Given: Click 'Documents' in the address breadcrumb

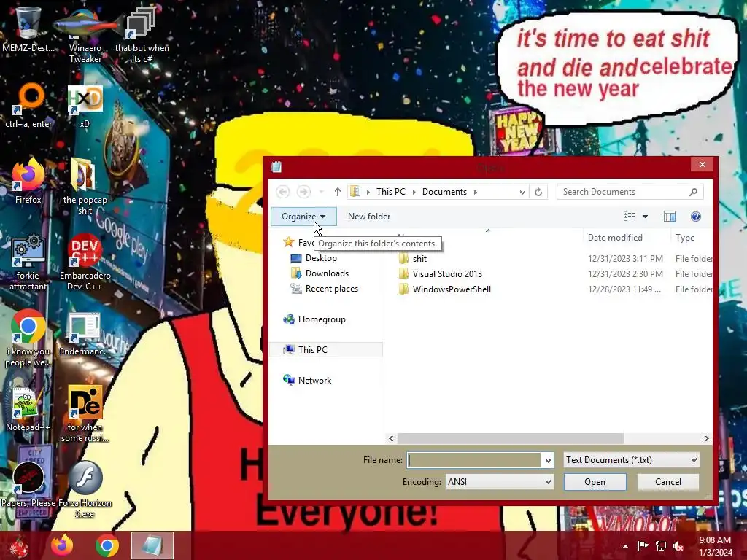Looking at the screenshot, I should pyautogui.click(x=444, y=192).
